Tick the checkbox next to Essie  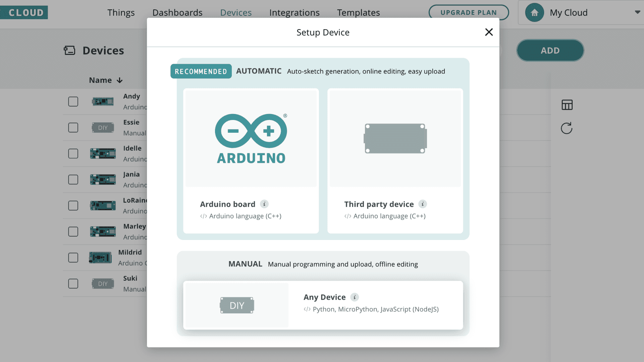point(73,128)
